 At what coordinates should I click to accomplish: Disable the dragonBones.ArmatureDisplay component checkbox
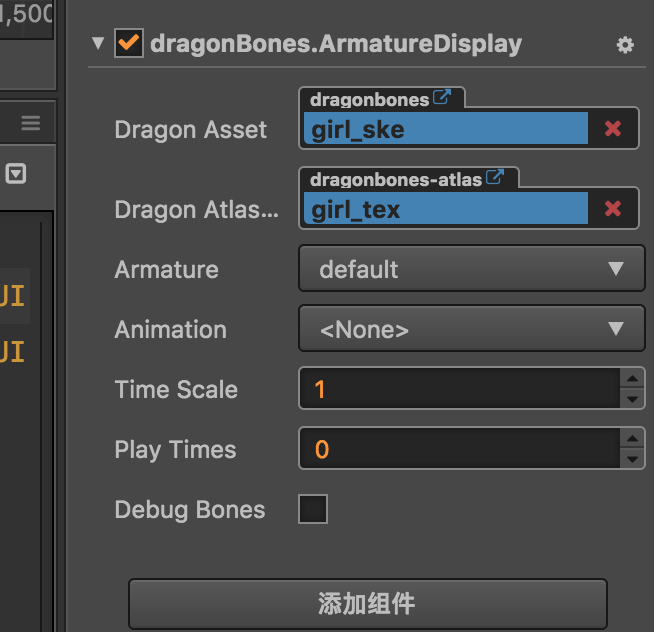tap(128, 44)
